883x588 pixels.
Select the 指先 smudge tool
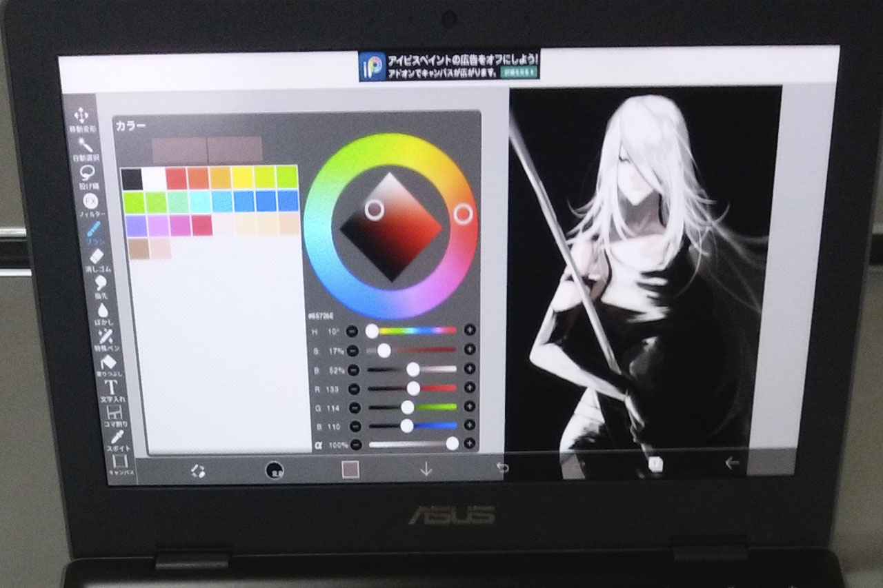[101, 287]
